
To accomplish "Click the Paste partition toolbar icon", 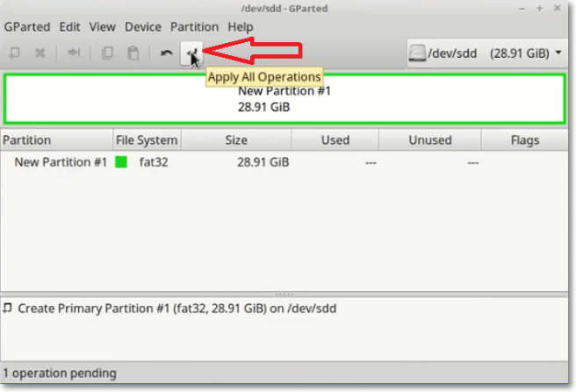I will [133, 53].
